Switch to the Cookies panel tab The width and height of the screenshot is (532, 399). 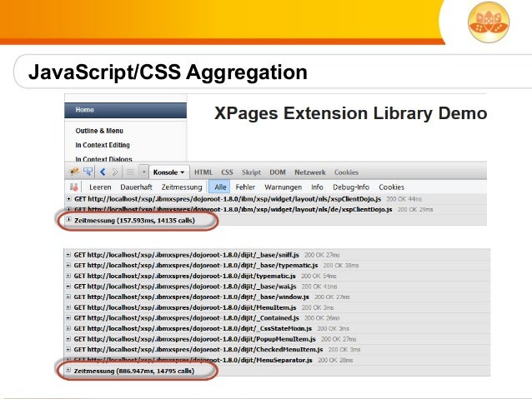[346, 172]
